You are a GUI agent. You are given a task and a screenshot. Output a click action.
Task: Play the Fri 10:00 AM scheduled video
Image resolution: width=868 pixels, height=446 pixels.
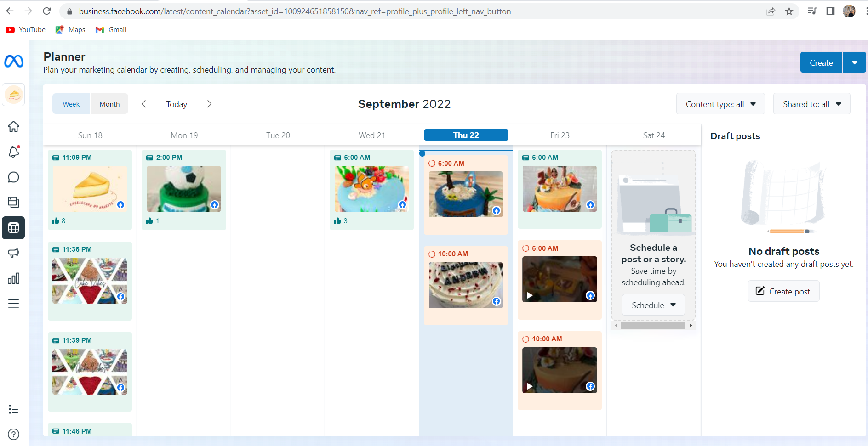pyautogui.click(x=530, y=386)
